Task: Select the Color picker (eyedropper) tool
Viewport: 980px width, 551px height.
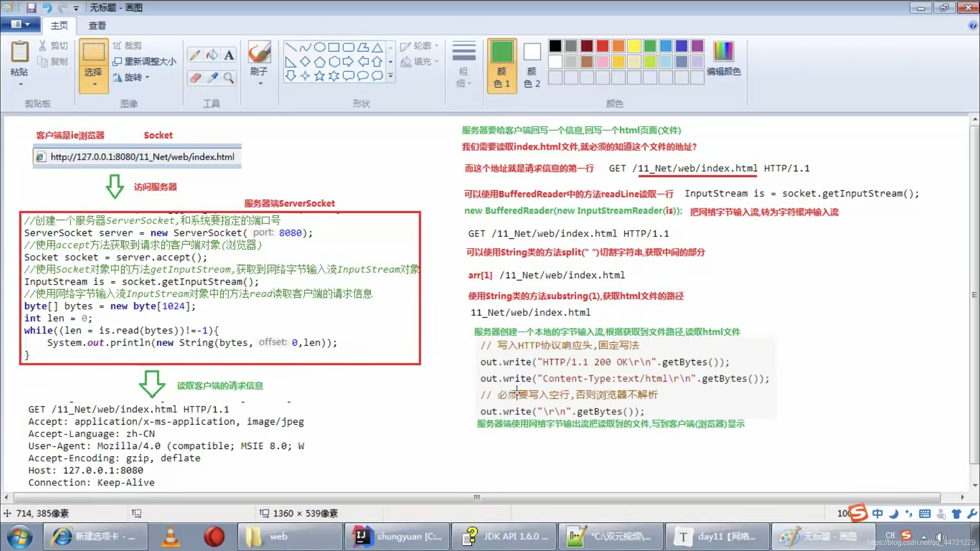Action: click(212, 78)
